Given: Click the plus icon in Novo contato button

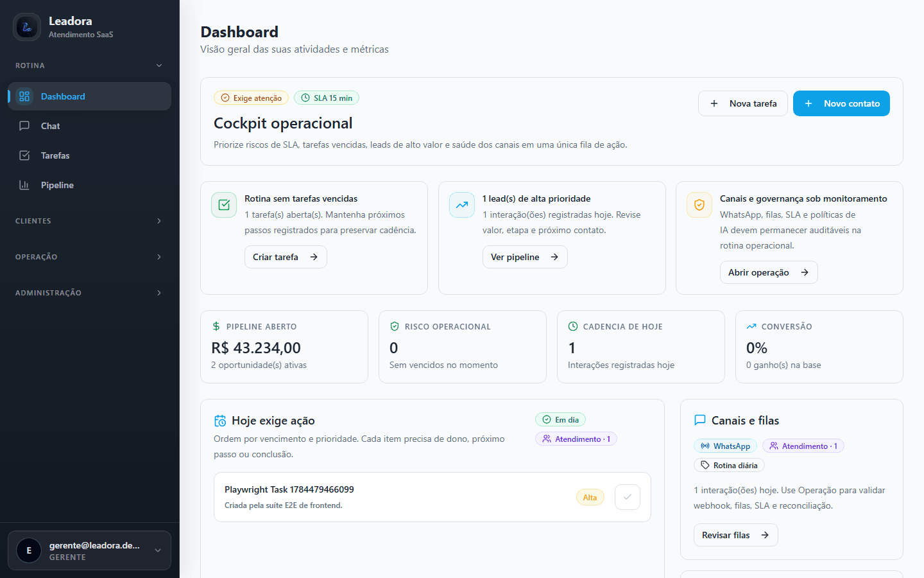Looking at the screenshot, I should (x=809, y=103).
